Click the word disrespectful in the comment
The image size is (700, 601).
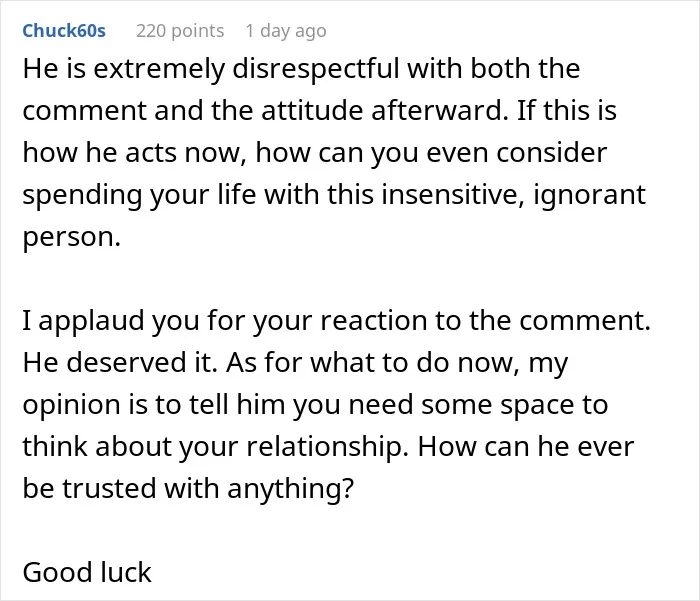click(316, 69)
